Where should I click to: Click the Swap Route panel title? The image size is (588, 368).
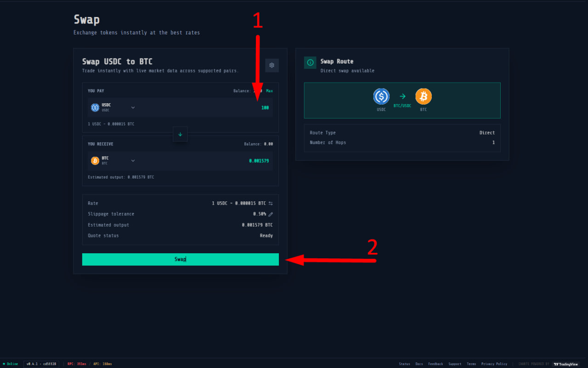pyautogui.click(x=337, y=61)
